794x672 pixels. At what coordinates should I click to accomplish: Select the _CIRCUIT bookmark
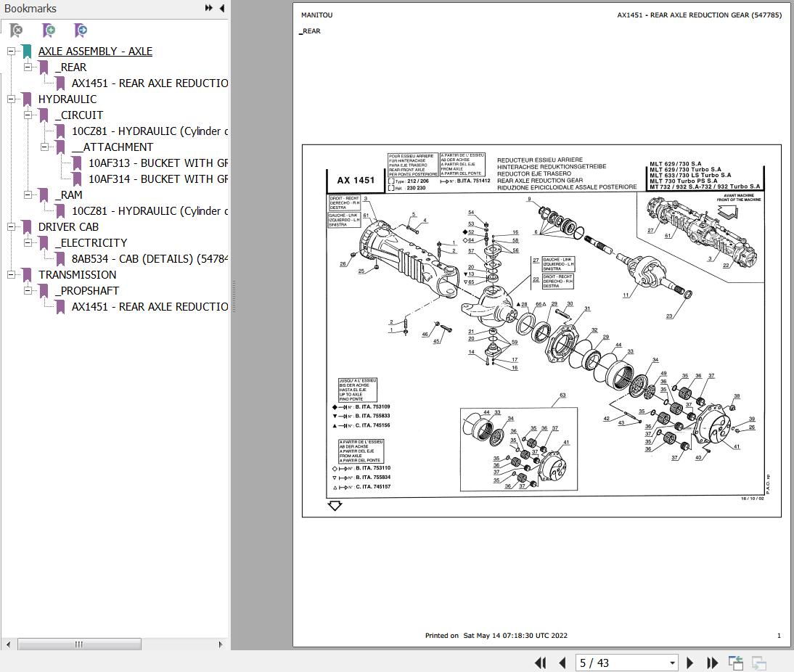[79, 115]
